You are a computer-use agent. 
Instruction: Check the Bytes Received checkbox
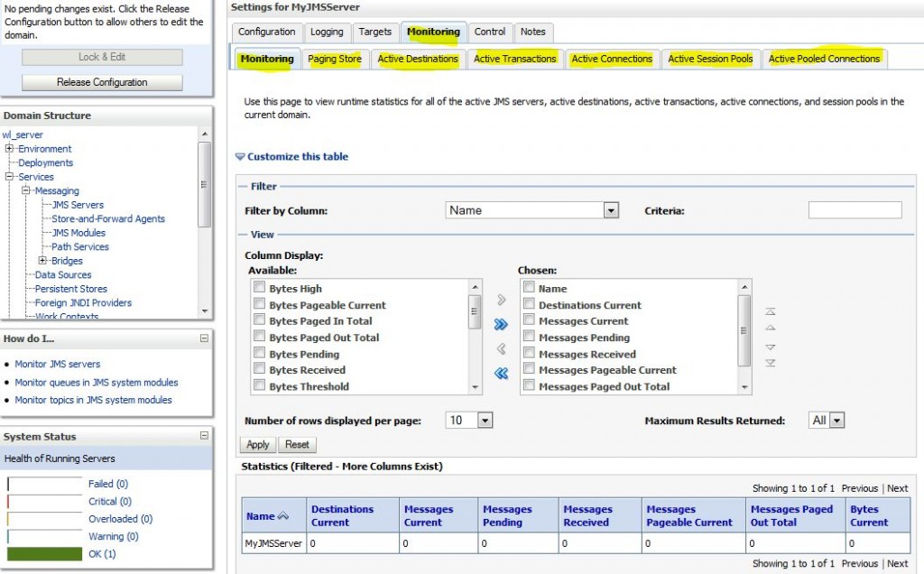pos(259,368)
